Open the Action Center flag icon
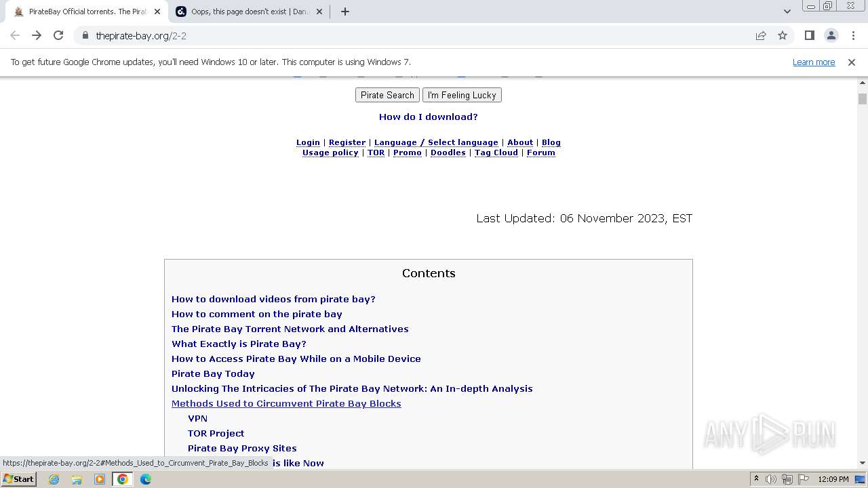Viewport: 868px width, 488px height. (x=803, y=479)
